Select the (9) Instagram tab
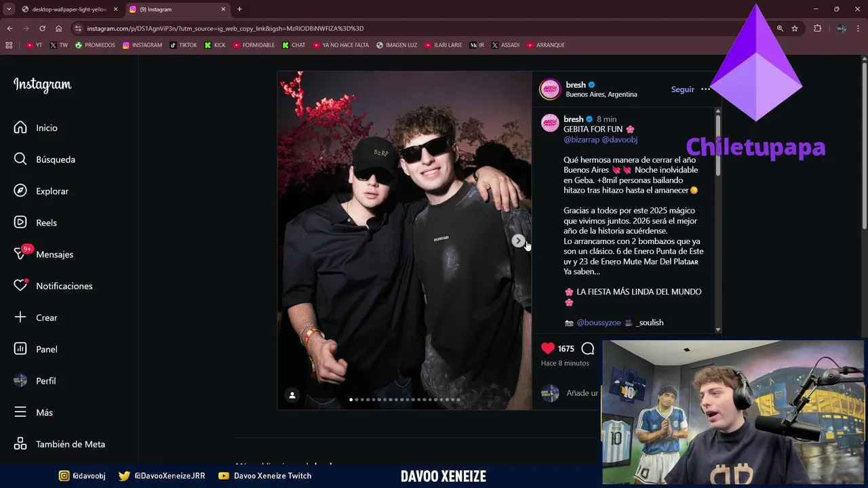Image resolution: width=868 pixels, height=488 pixels. (x=176, y=9)
